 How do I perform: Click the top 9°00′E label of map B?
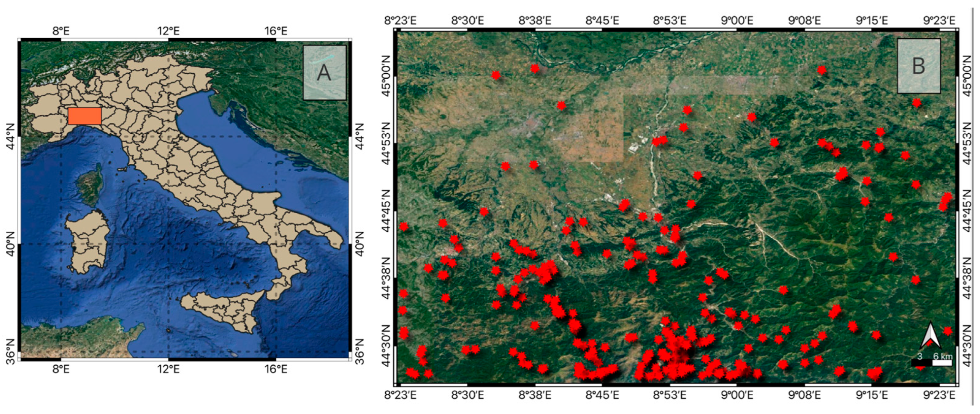[737, 20]
